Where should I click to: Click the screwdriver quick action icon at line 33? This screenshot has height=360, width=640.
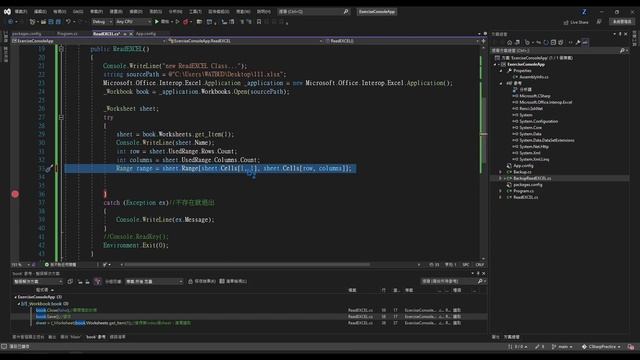[x=49, y=168]
